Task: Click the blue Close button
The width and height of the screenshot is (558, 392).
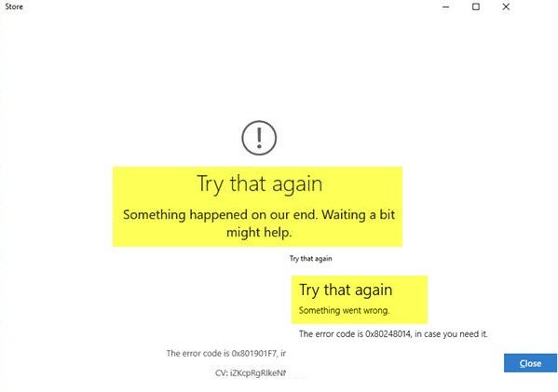Action: point(530,363)
